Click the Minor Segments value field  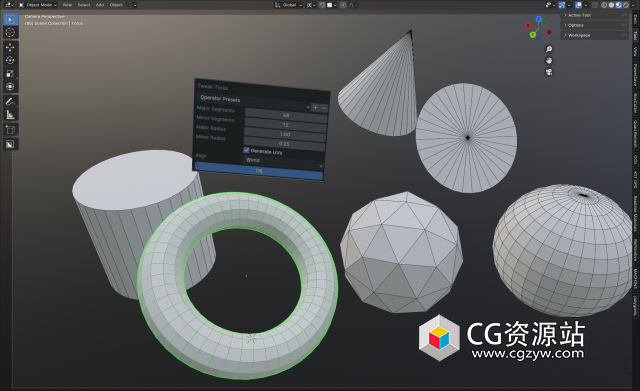285,124
